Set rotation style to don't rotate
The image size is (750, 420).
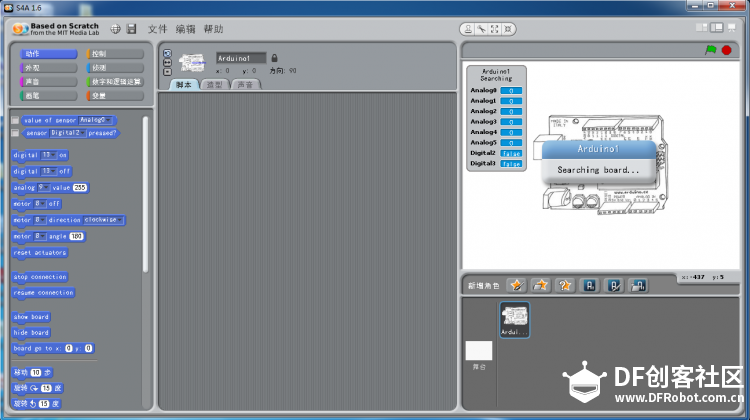point(167,72)
